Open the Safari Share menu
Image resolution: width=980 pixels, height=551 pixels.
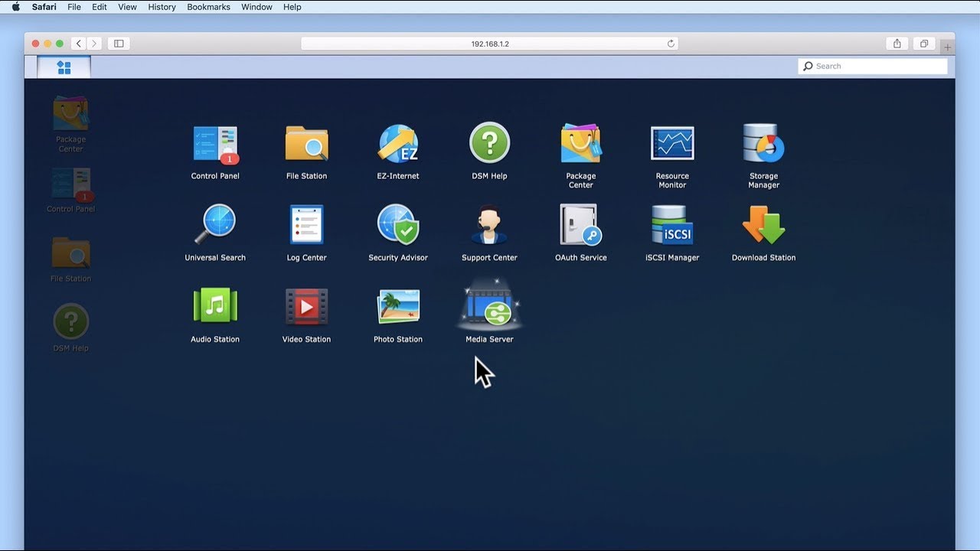897,44
